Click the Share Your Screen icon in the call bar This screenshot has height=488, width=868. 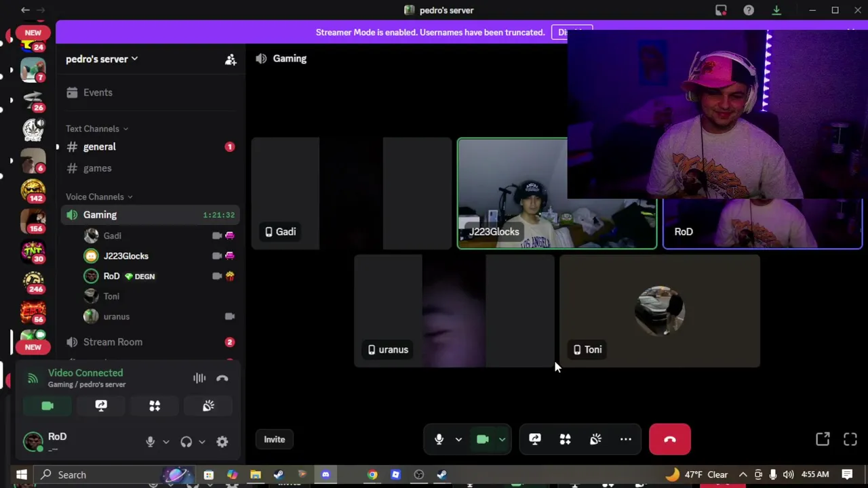coord(535,439)
